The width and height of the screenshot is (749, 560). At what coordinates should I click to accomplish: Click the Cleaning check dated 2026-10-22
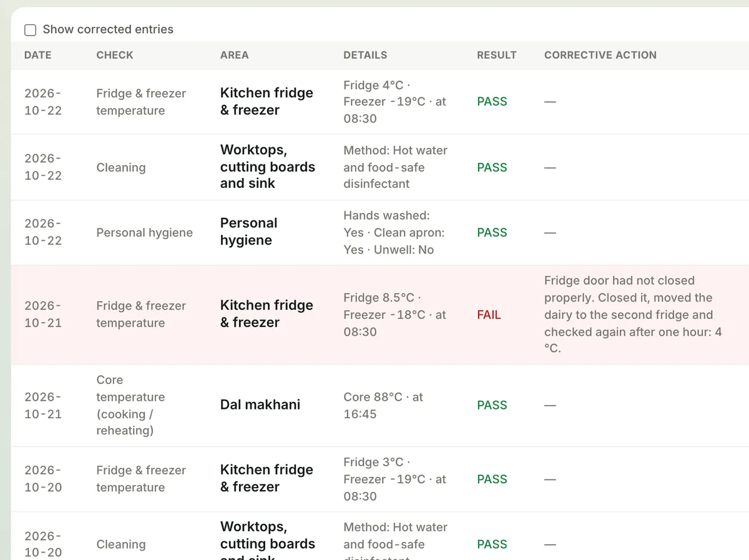coord(121,167)
